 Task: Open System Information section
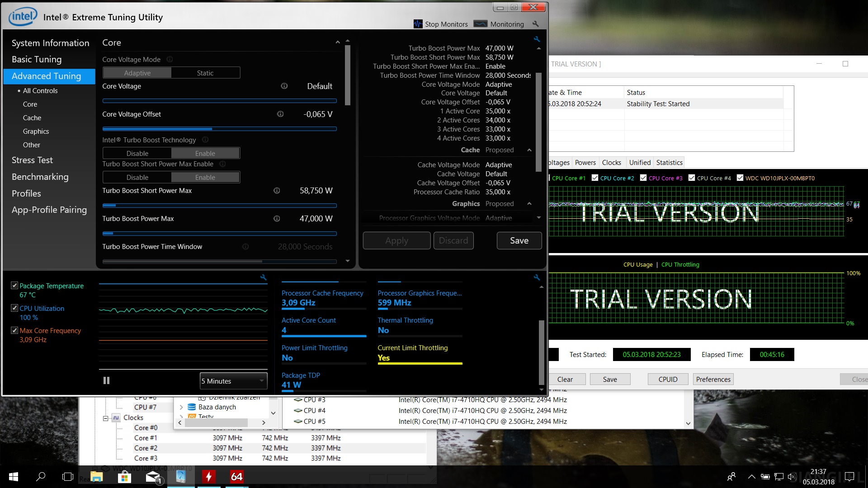pos(50,43)
